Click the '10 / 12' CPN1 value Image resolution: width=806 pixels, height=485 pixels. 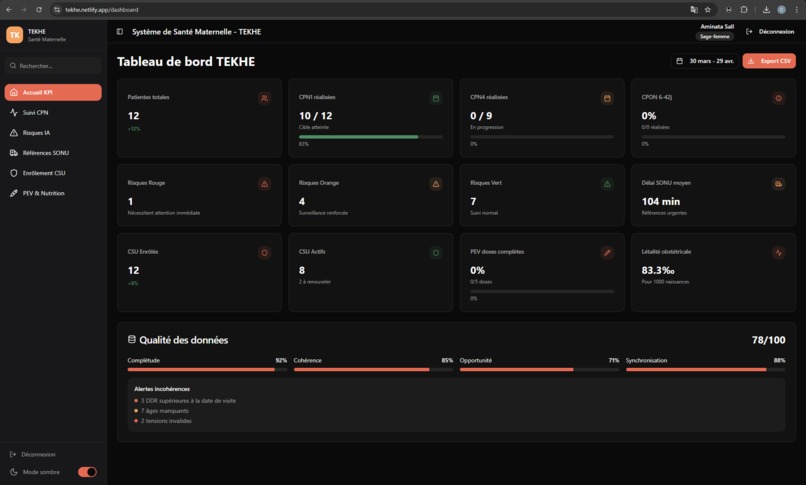pos(316,116)
